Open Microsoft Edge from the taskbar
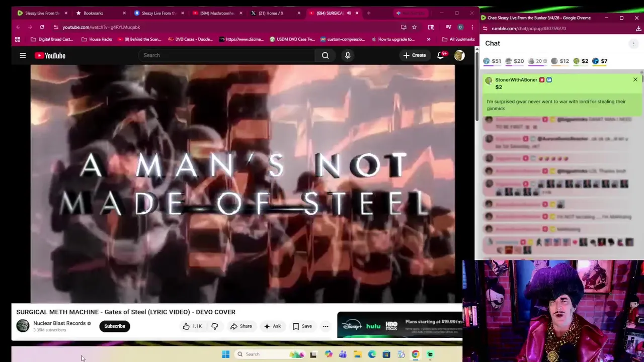Image resolution: width=644 pixels, height=362 pixels. click(x=372, y=354)
